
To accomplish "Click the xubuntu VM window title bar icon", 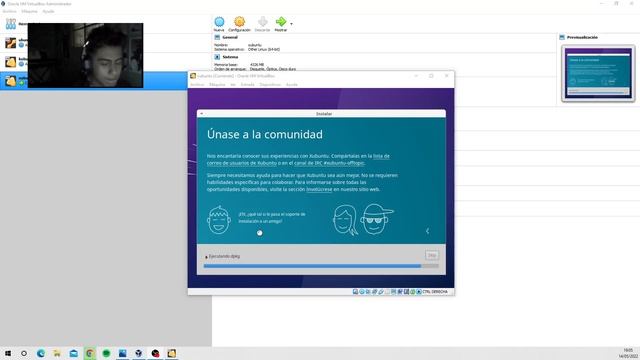I will point(193,76).
